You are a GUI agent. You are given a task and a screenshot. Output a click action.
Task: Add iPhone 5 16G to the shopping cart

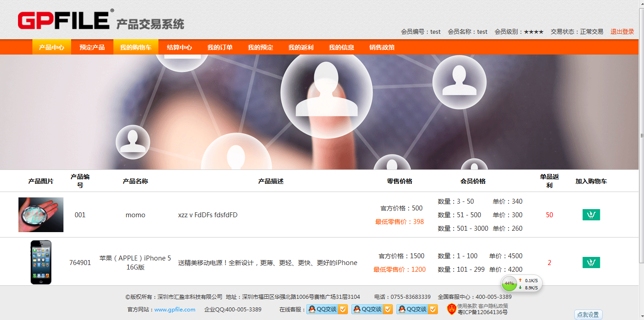[x=591, y=262]
